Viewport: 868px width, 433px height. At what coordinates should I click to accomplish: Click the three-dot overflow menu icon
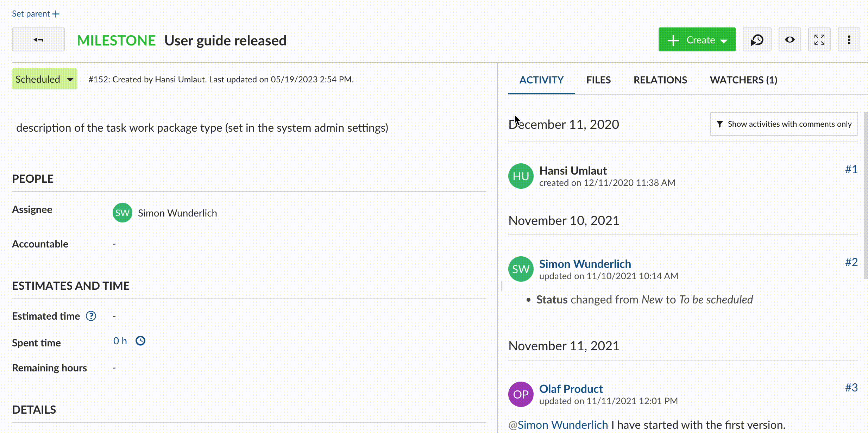click(849, 40)
